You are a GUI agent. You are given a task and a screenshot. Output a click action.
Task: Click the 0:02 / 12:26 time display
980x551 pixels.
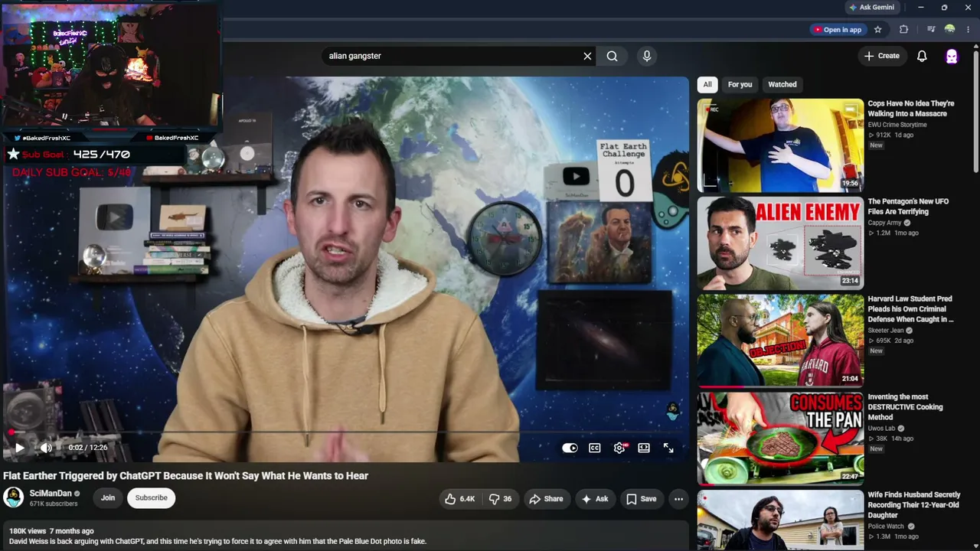tap(88, 448)
